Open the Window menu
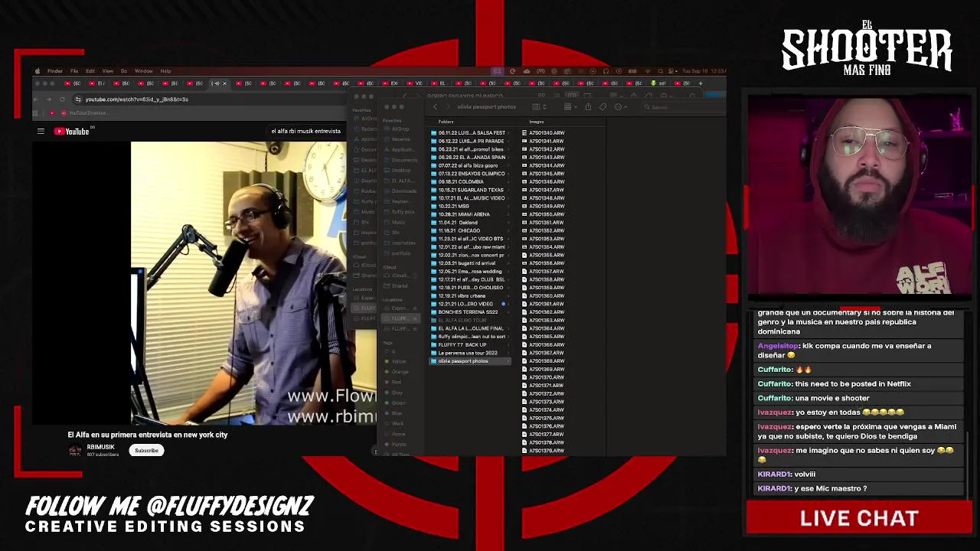This screenshot has height=551, width=980. click(143, 71)
